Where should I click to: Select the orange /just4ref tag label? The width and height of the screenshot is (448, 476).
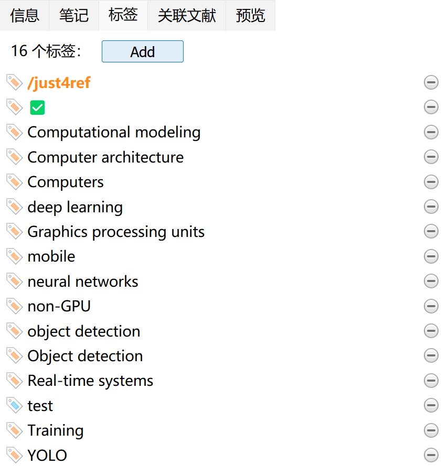59,83
